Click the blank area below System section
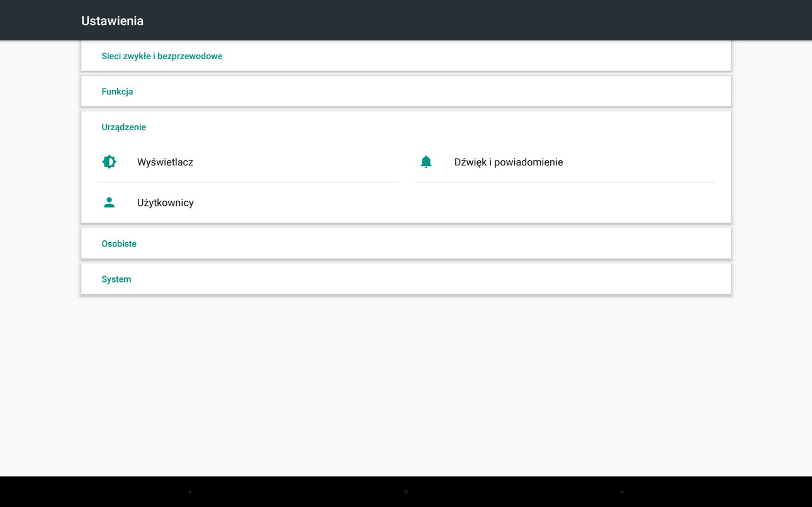This screenshot has width=812, height=507. click(x=406, y=384)
